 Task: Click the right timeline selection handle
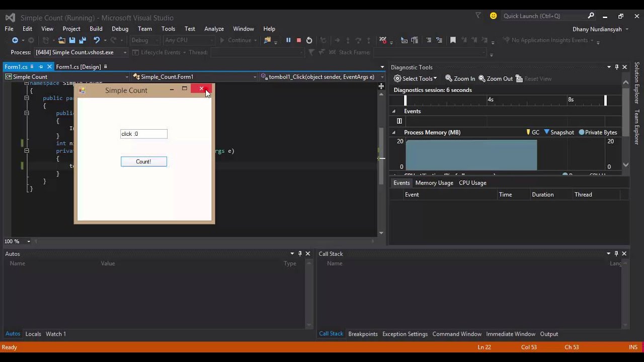[x=605, y=100]
